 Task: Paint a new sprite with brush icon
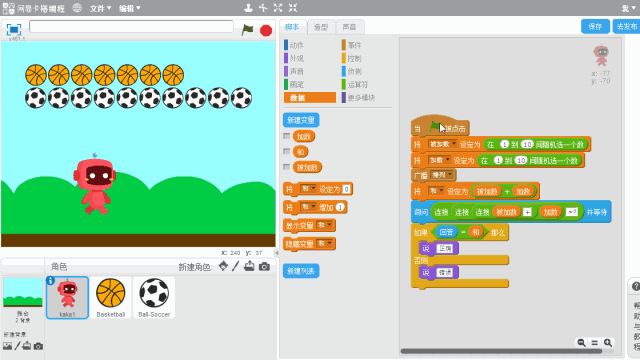[x=236, y=266]
